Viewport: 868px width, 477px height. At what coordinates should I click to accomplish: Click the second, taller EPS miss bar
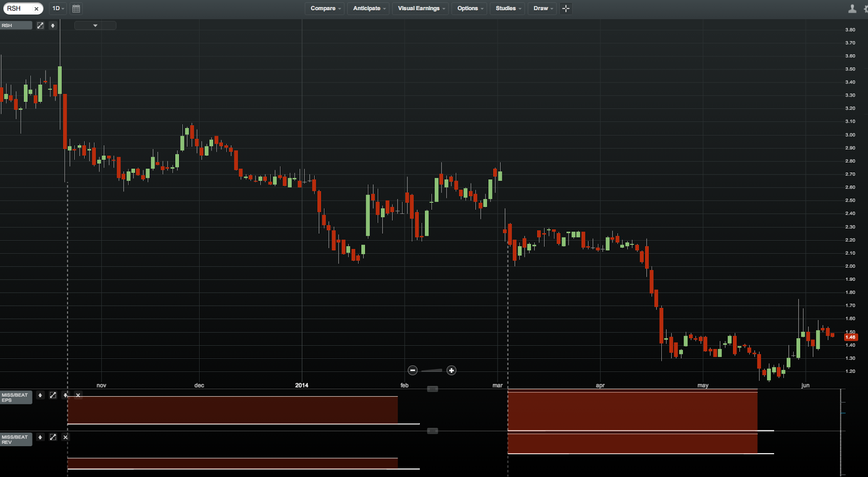[633, 410]
